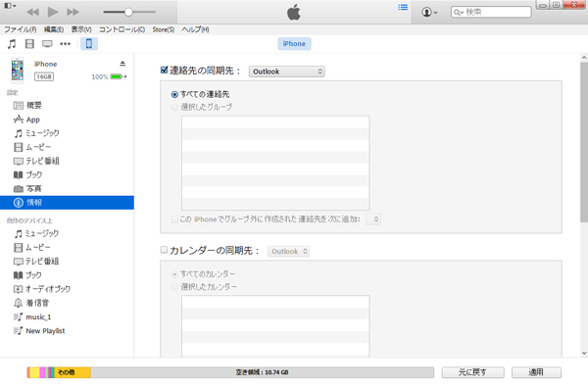This screenshot has width=588, height=387.
Task: Select 選択したカレンダー radio button
Action: pos(174,287)
